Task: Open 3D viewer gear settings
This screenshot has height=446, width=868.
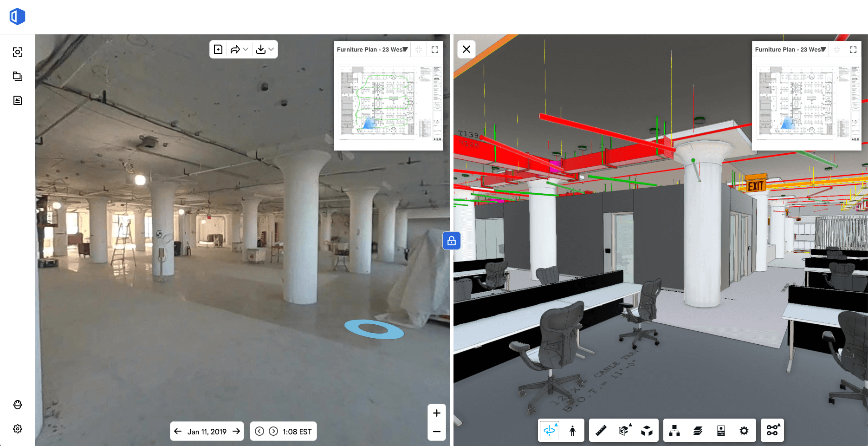Action: pos(744,431)
